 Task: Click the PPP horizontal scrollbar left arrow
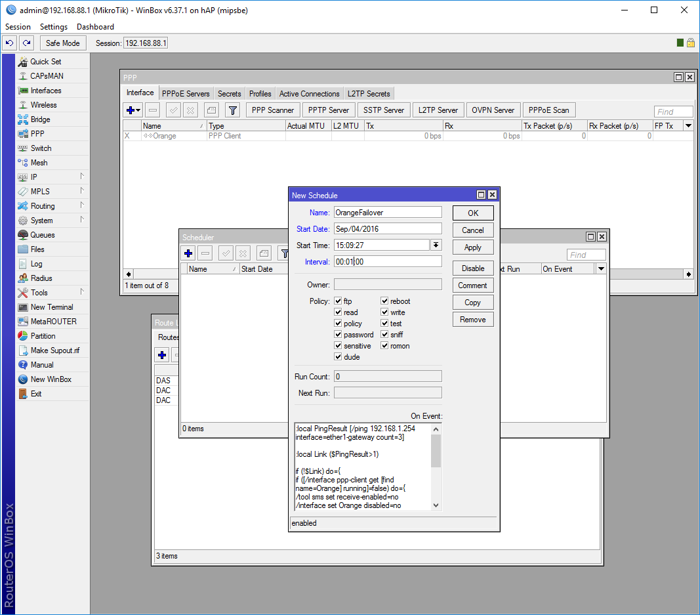pyautogui.click(x=129, y=274)
